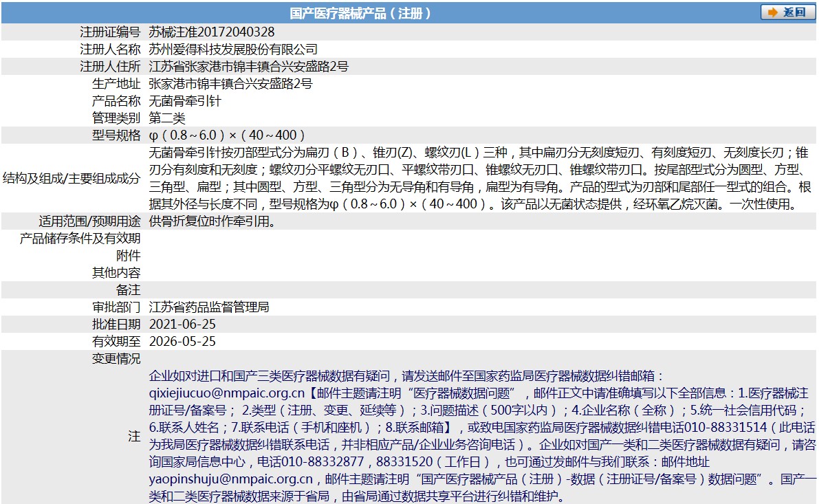Click the 注册证编号 label

(110, 32)
